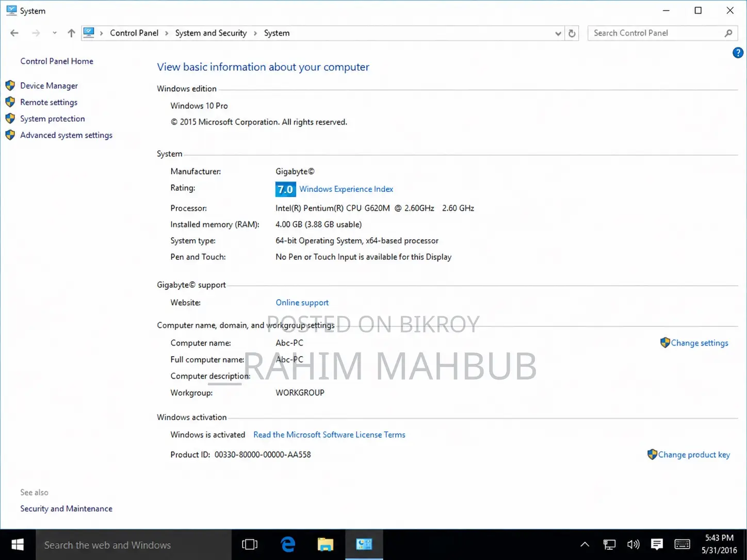This screenshot has height=560, width=747.
Task: Click Change settings for computer name
Action: 700,343
